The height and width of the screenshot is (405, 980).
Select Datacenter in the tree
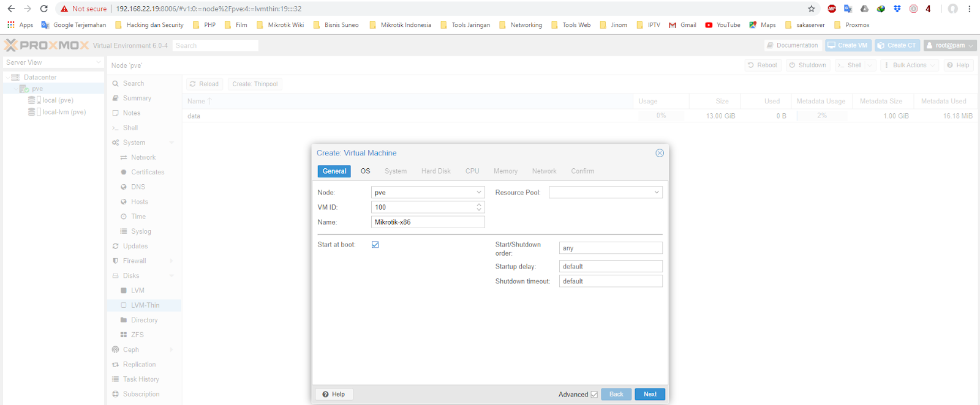(x=40, y=77)
